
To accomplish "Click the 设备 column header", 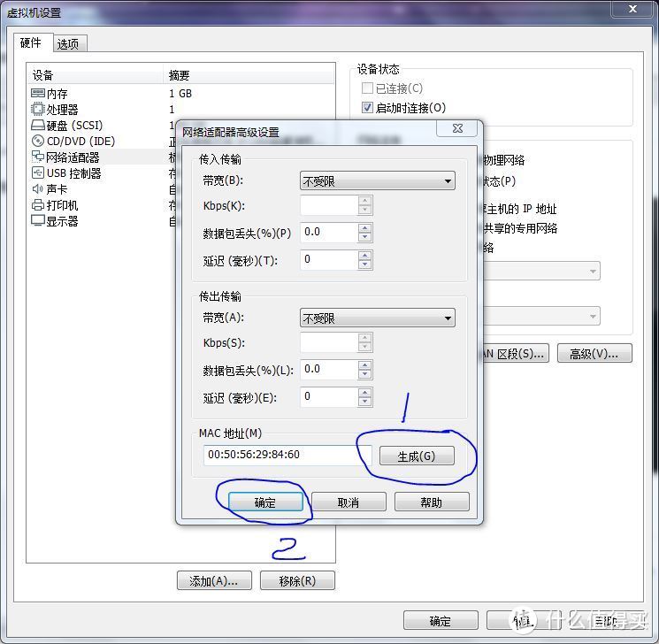I will (95, 75).
